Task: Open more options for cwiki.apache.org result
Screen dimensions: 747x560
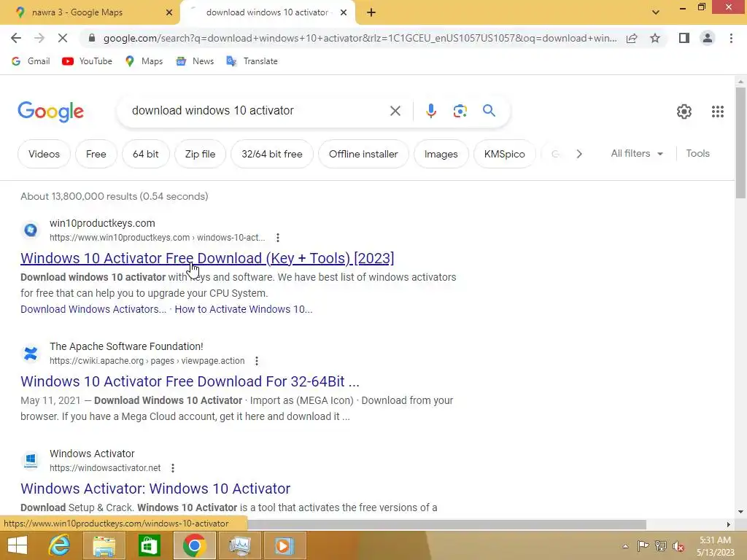Action: pyautogui.click(x=257, y=361)
